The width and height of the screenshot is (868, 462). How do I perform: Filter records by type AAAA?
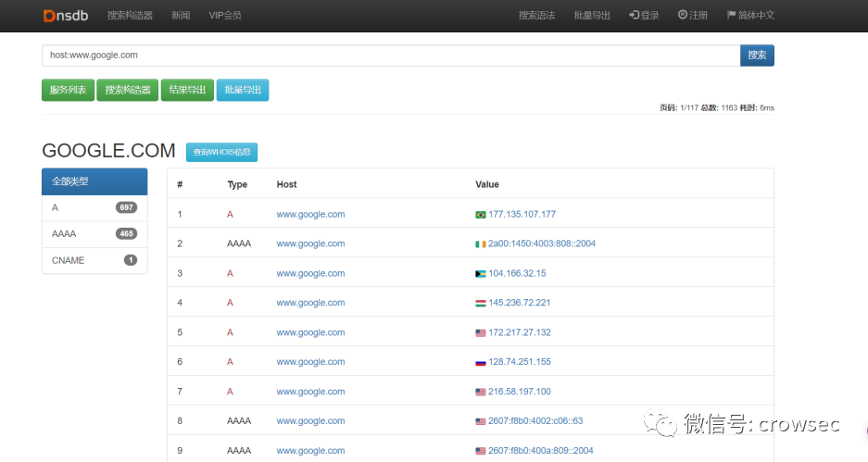pos(94,234)
